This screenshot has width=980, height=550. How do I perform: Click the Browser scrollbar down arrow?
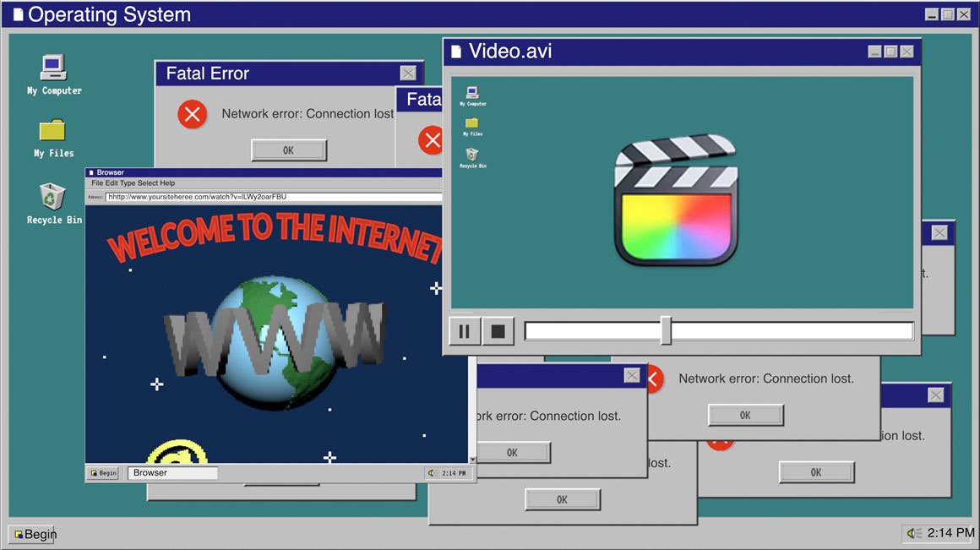click(x=472, y=460)
